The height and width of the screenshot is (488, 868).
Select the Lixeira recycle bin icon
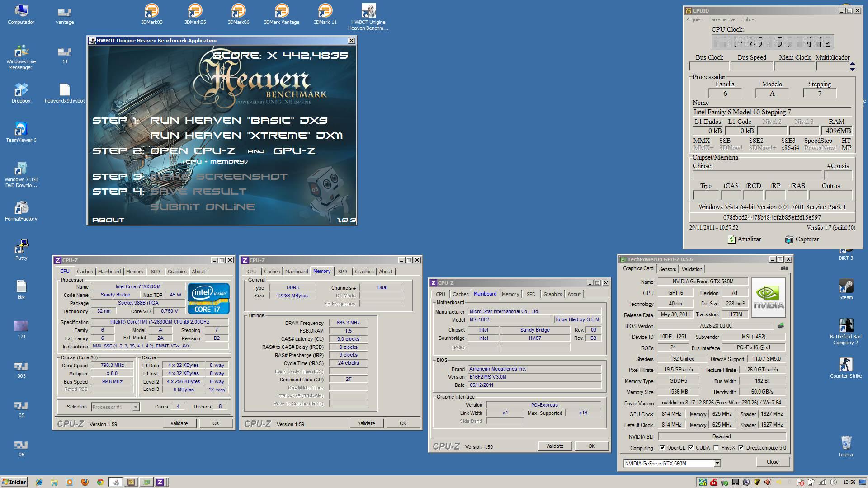point(846,446)
